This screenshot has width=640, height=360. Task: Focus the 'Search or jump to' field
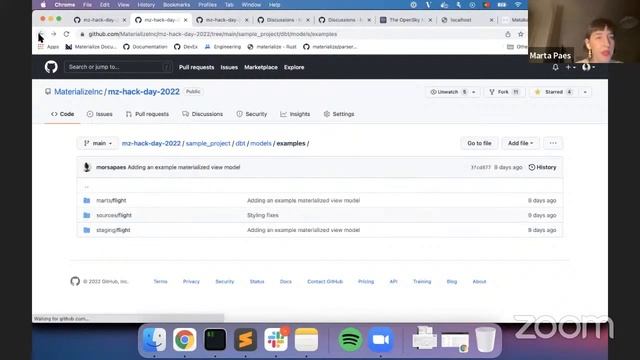(118, 67)
